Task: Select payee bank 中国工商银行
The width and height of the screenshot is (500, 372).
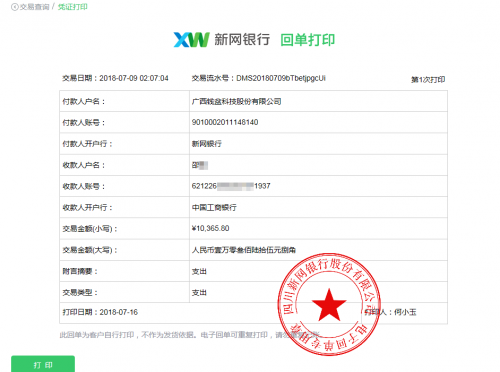Action: (214, 207)
